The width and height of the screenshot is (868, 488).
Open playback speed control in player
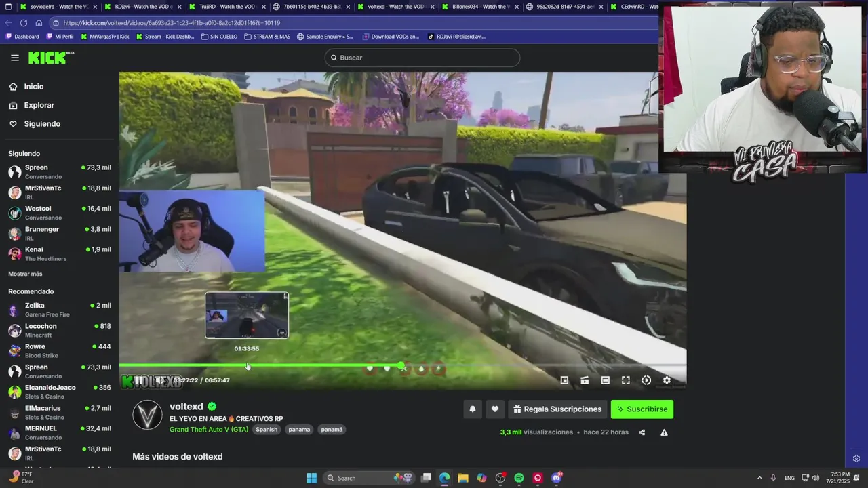[x=646, y=380]
